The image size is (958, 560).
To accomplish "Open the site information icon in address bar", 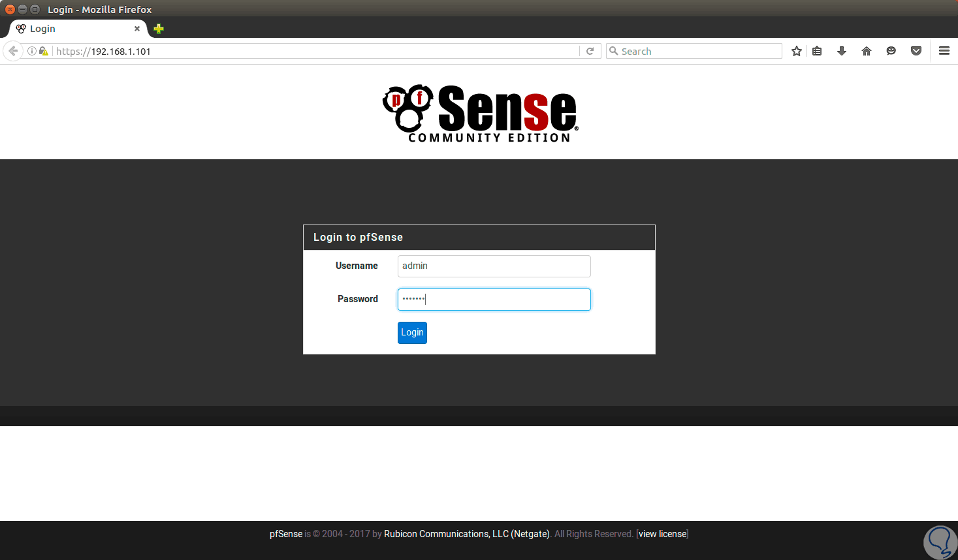I will [31, 51].
